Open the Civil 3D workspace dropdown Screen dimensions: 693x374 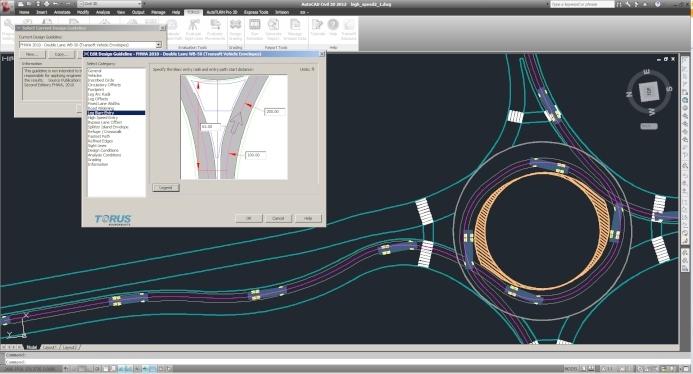click(109, 4)
